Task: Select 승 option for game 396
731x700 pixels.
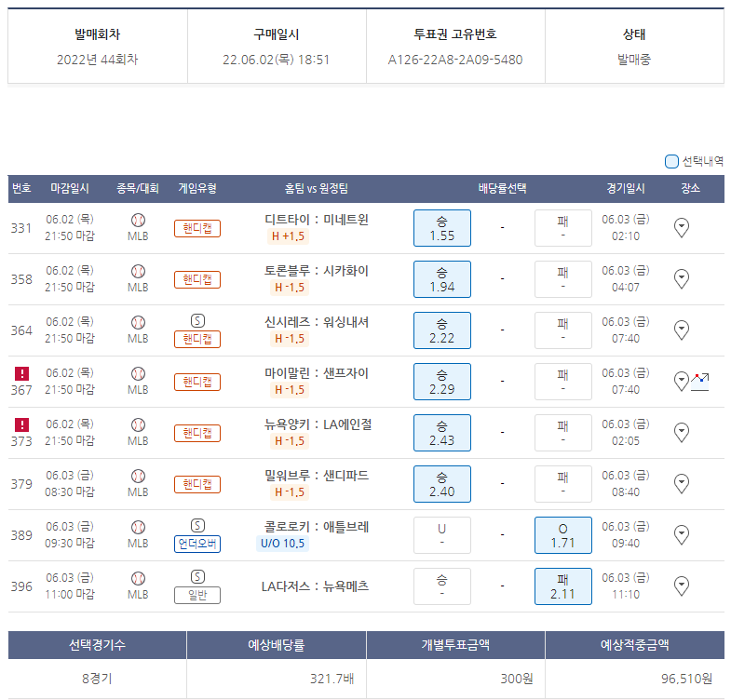Action: 442,586
